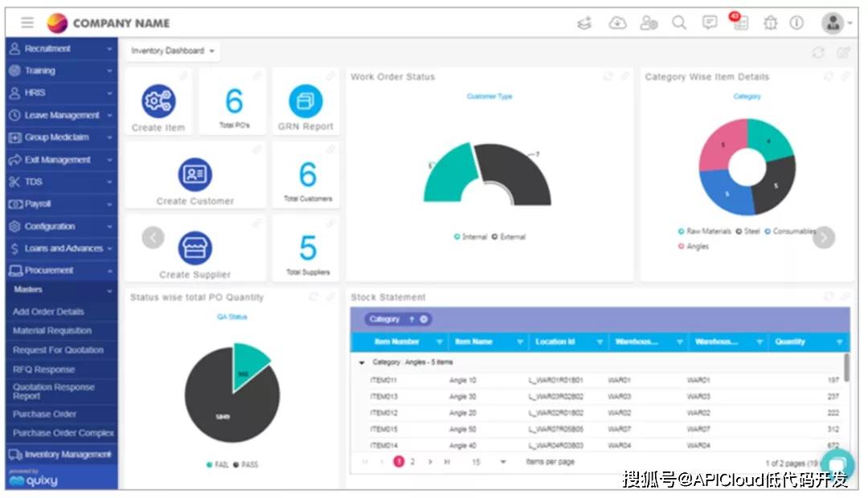Click the dashboard edit icon top right
This screenshot has height=498, width=868.
(x=843, y=52)
